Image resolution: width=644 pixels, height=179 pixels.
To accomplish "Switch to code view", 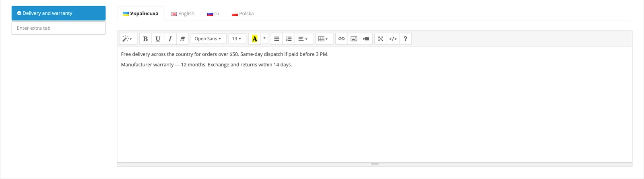I will (393, 39).
